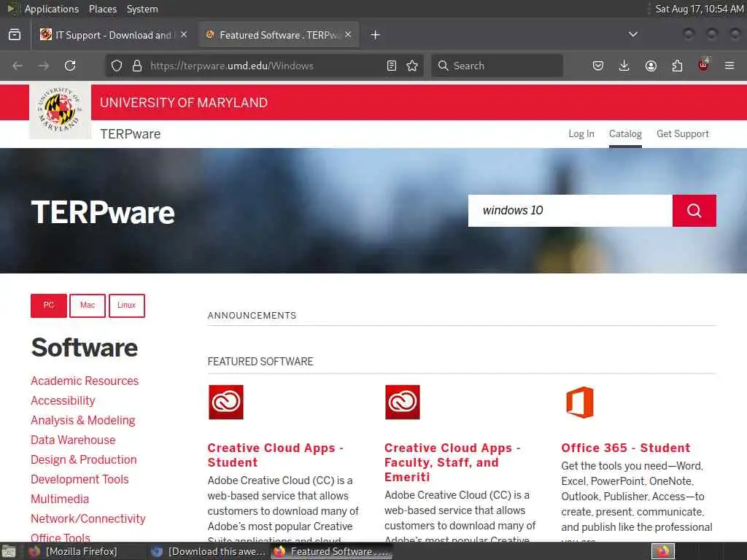Open Data Warehouse category
Screen dimensions: 747x560
[x=73, y=440]
